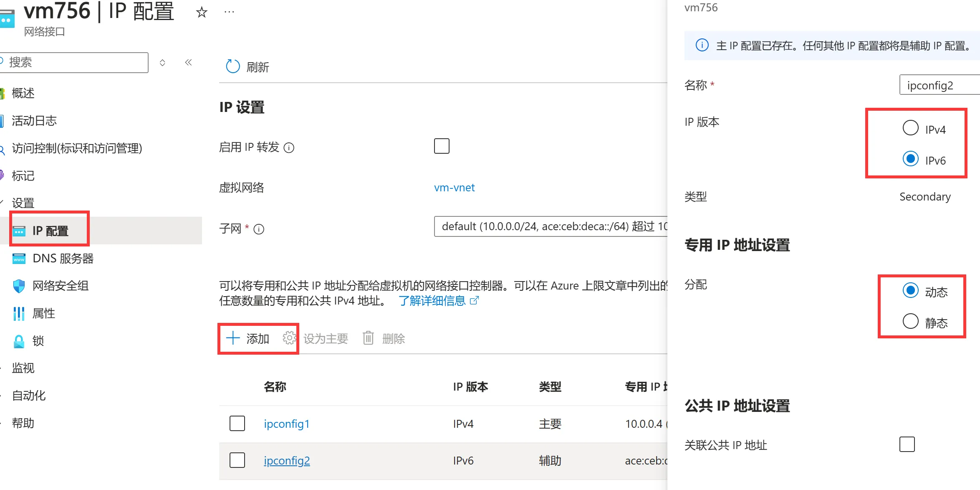Open the more options ellipsis menu
The height and width of the screenshot is (490, 980).
[x=229, y=13]
